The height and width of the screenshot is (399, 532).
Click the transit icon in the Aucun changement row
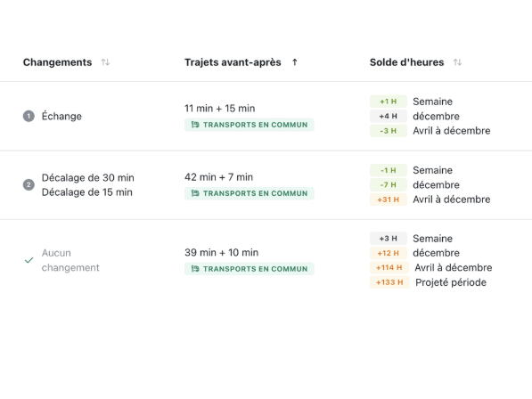195,269
